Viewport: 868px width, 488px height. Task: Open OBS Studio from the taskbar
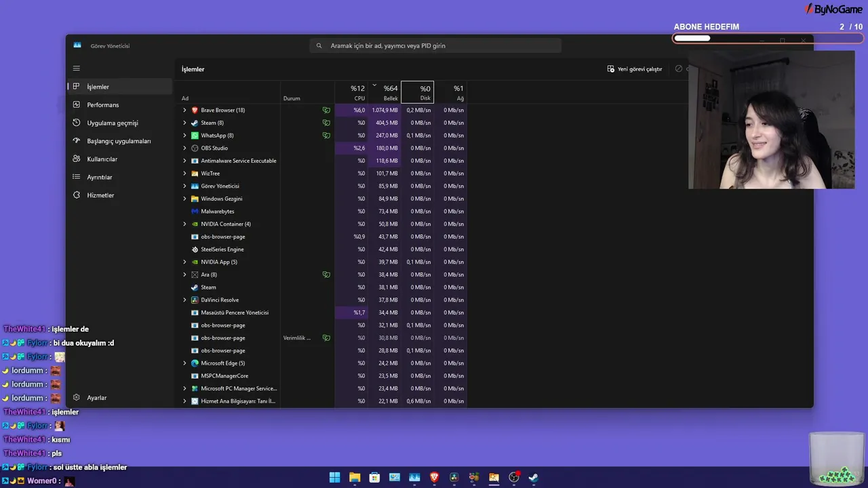tap(514, 477)
